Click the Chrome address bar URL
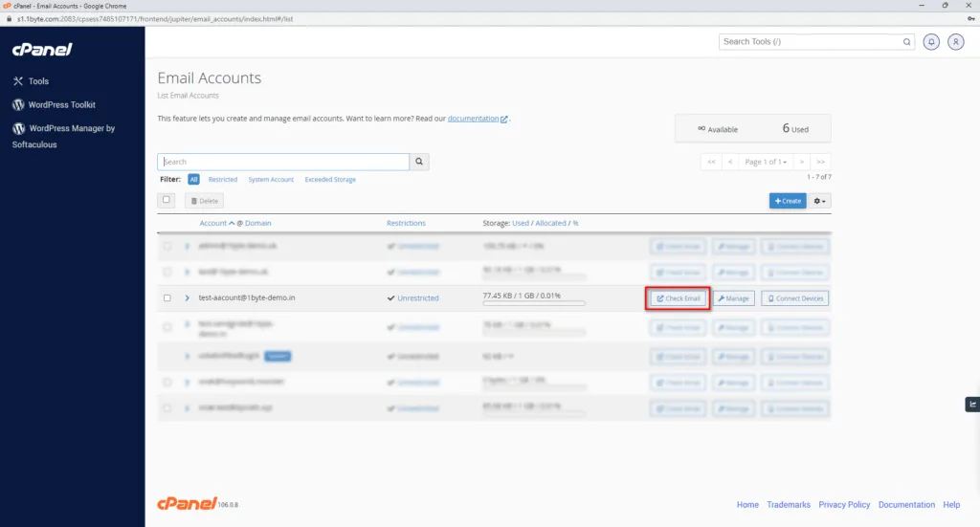Image resolution: width=980 pixels, height=527 pixels. click(155, 19)
